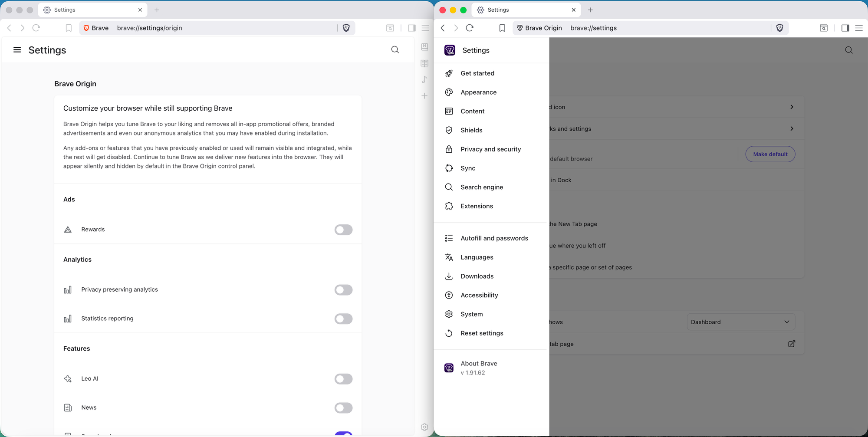Open a new tab in the Brave Origin window
The image size is (868, 437).
[590, 10]
